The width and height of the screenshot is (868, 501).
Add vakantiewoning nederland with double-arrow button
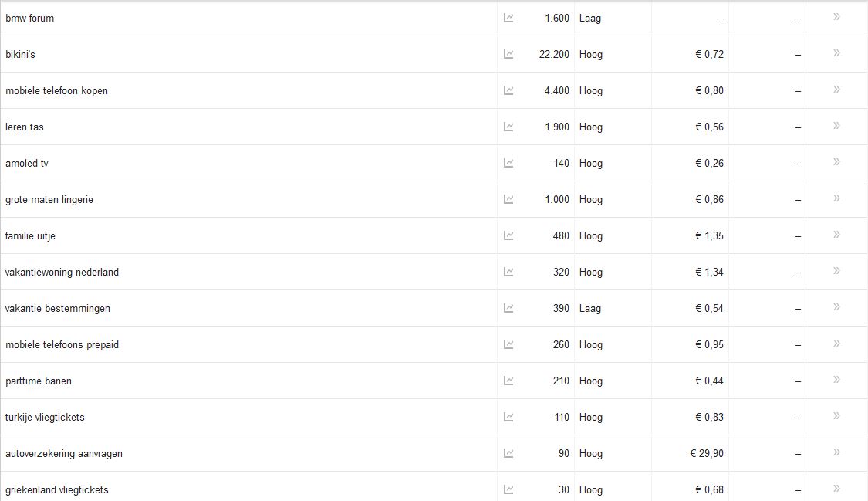836,271
